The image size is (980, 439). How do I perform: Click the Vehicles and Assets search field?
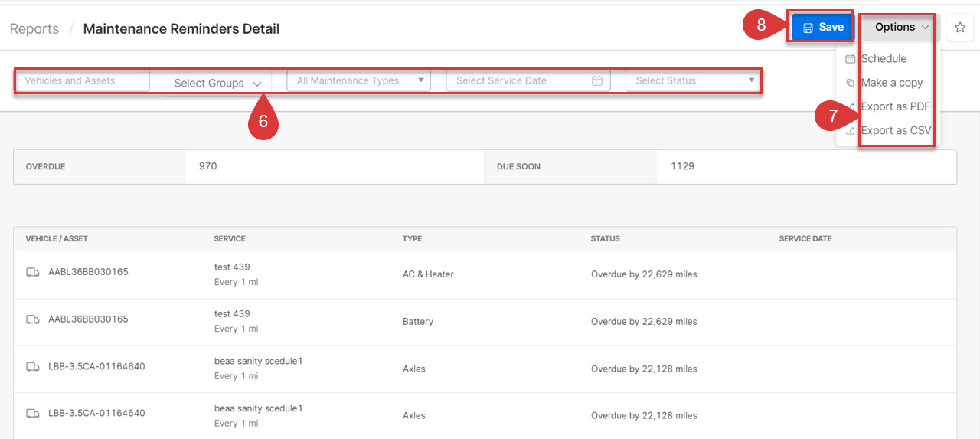coord(82,80)
